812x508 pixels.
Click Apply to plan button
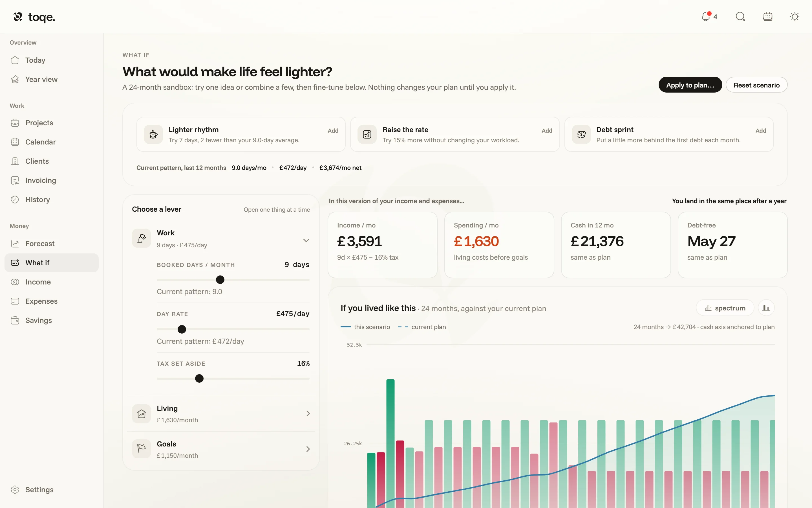point(690,85)
